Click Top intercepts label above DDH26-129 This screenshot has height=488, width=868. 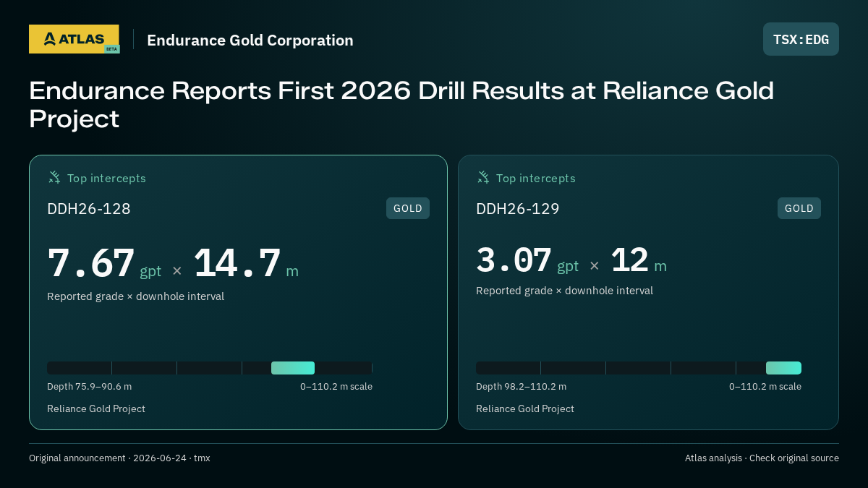tap(535, 178)
